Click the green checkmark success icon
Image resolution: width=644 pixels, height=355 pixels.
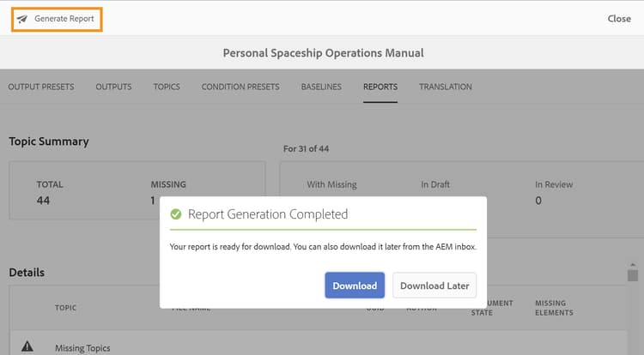coord(176,214)
